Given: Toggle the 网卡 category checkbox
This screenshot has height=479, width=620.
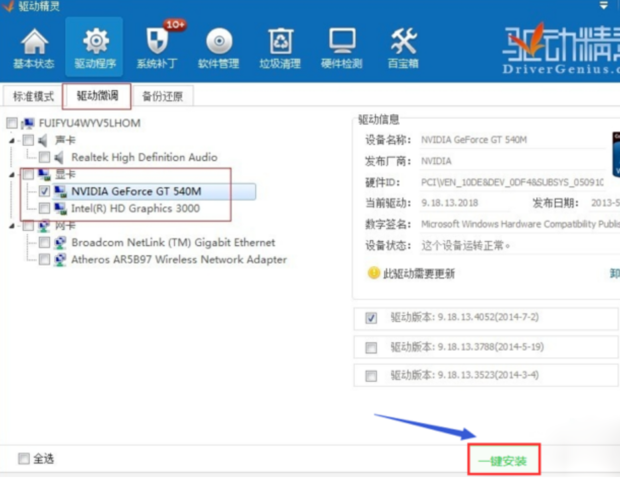Looking at the screenshot, I should pos(28,226).
